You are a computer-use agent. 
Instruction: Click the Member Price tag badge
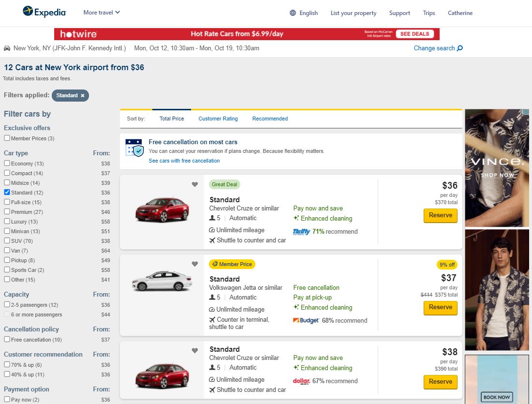tap(232, 264)
